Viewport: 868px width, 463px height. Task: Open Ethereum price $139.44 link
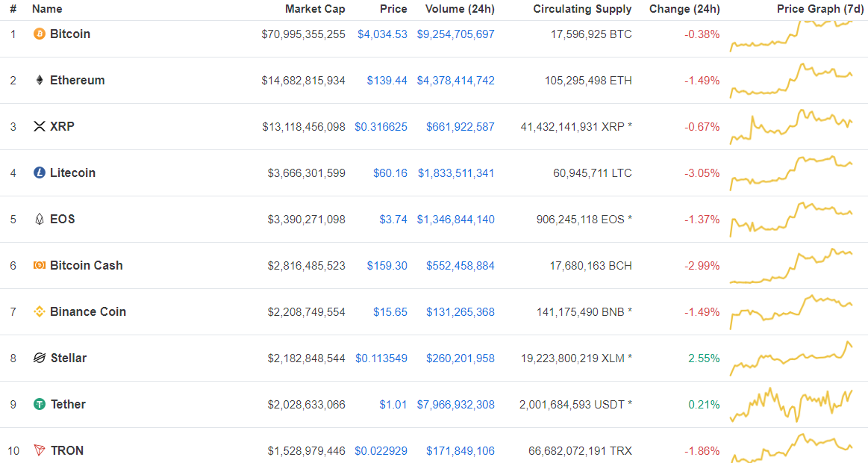(387, 81)
